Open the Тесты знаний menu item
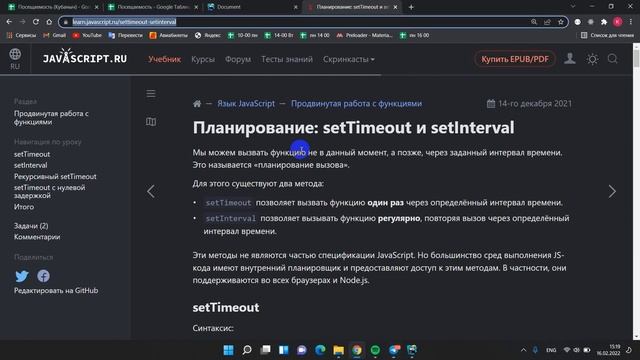This screenshot has height=360, width=640. point(287,59)
